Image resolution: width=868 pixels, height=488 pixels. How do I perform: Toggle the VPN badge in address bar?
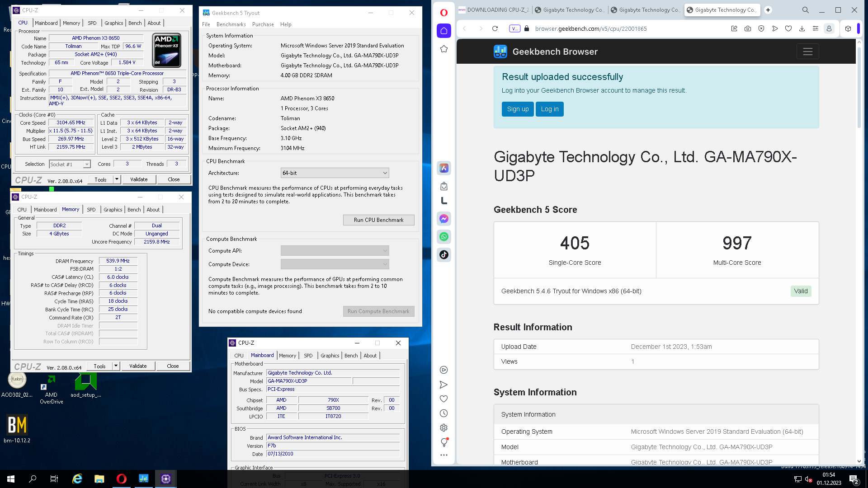click(x=514, y=28)
